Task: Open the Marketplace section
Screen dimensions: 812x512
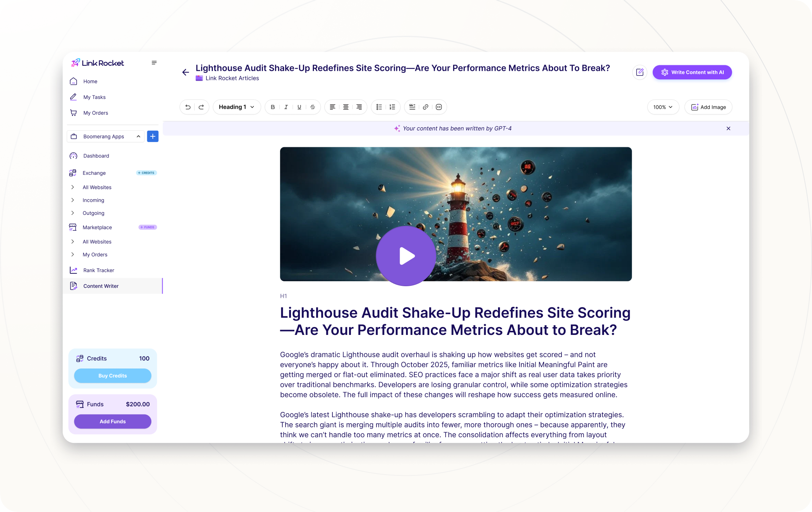Action: click(x=97, y=228)
